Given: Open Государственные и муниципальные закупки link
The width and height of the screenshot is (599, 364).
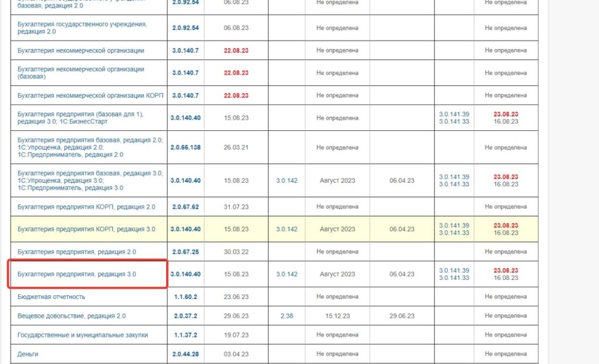Looking at the screenshot, I should point(82,335).
